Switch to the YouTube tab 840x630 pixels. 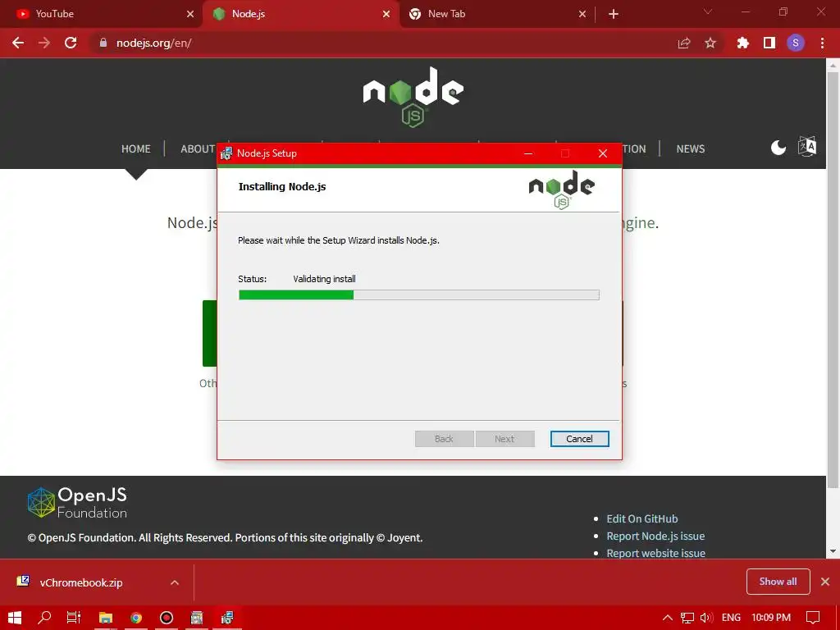100,14
